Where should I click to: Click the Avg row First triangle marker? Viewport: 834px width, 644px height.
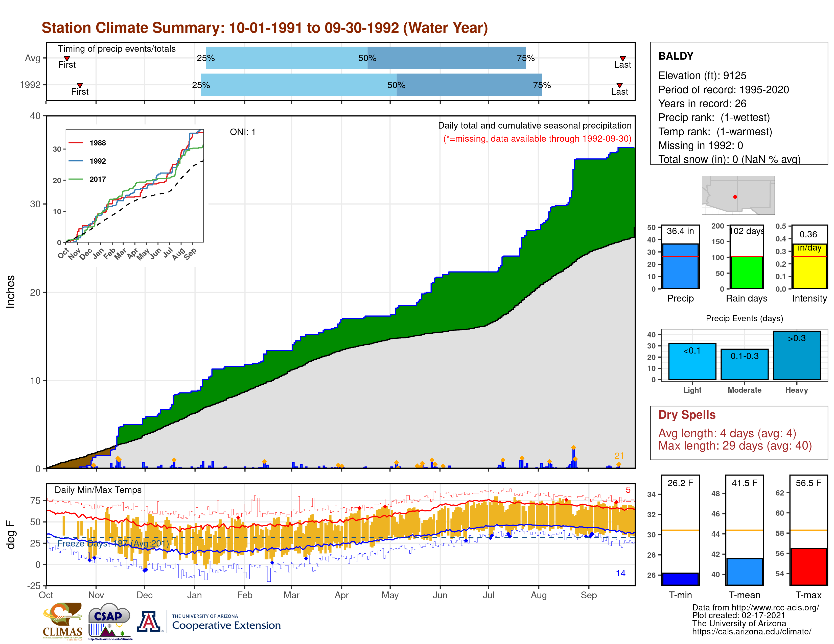coord(67,58)
